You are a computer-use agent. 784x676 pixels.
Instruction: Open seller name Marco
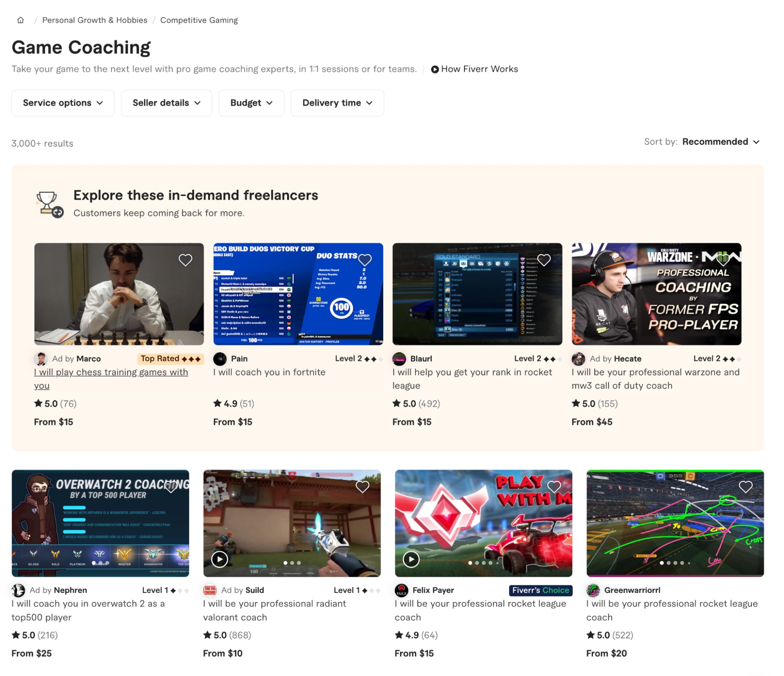coord(89,359)
